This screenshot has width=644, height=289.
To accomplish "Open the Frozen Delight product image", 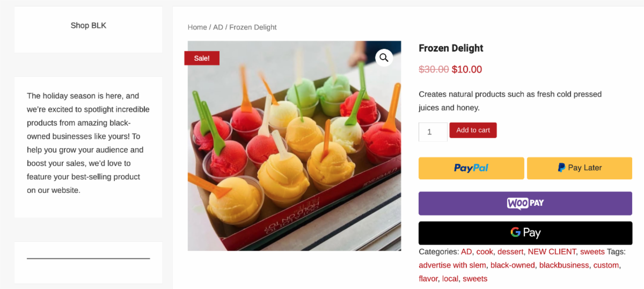I will 294,146.
